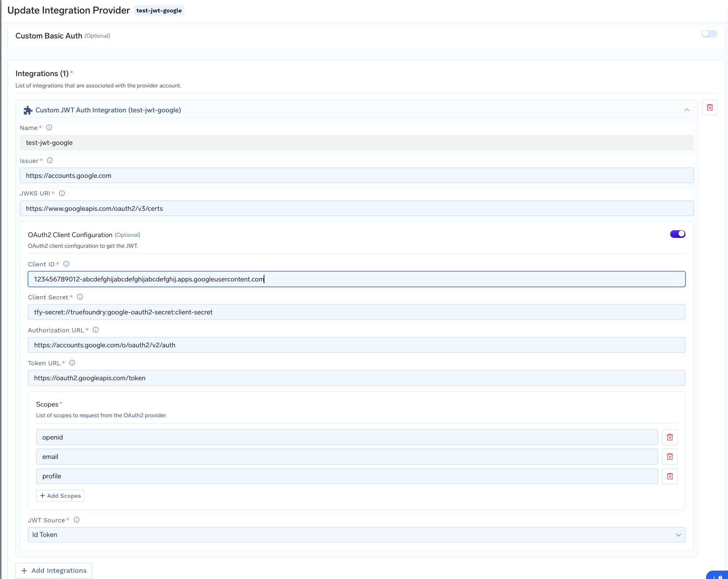728x579 pixels.
Task: Click the puzzle piece integration icon
Action: click(x=28, y=110)
